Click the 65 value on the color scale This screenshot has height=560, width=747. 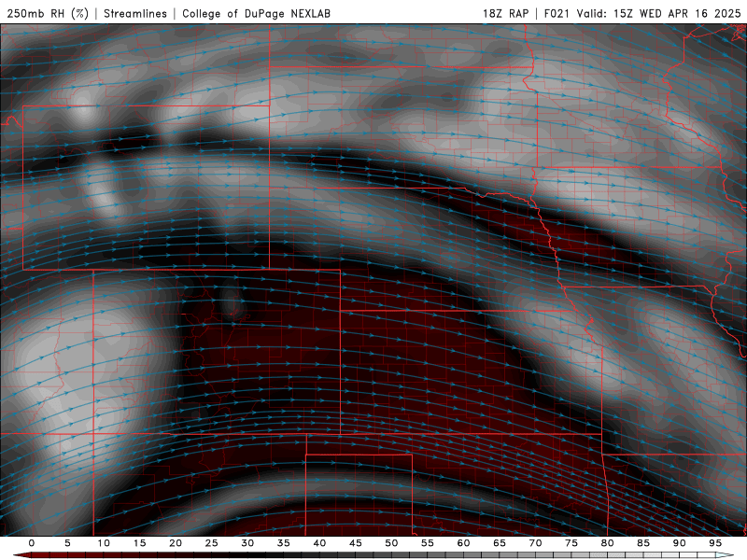point(500,543)
